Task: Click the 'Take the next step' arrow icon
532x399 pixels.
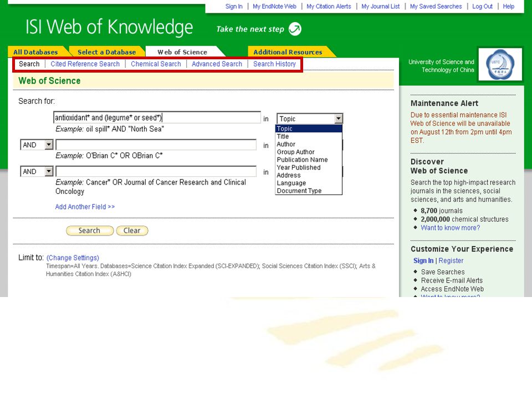Action: point(295,29)
